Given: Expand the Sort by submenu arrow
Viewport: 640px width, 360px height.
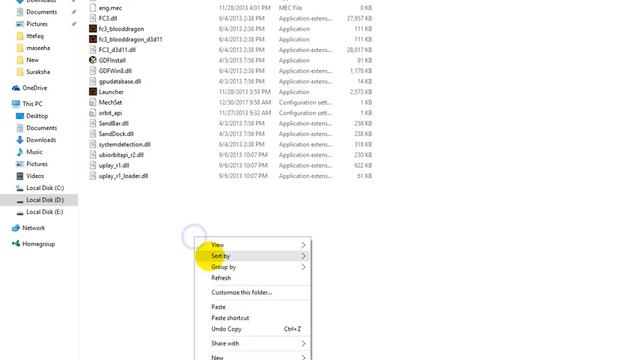Looking at the screenshot, I should [303, 256].
